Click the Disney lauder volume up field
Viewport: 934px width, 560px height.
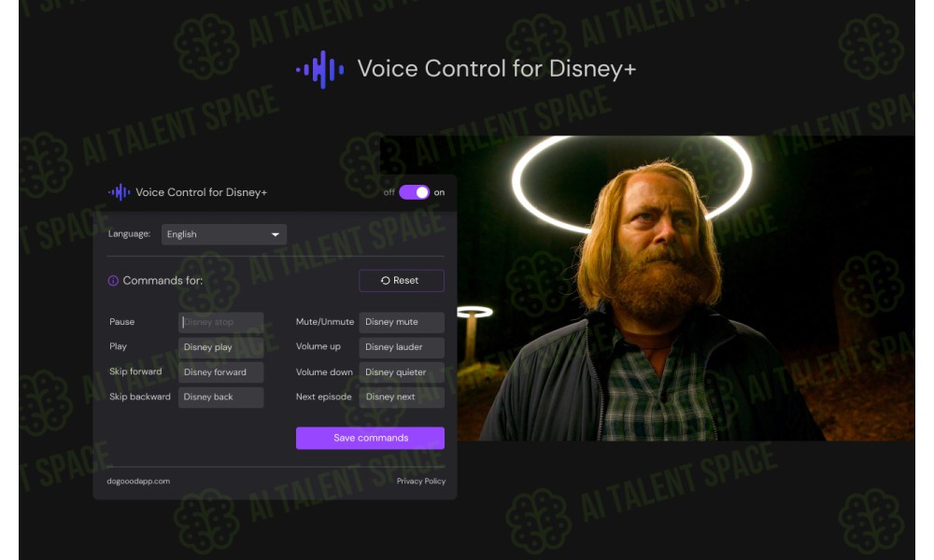402,347
